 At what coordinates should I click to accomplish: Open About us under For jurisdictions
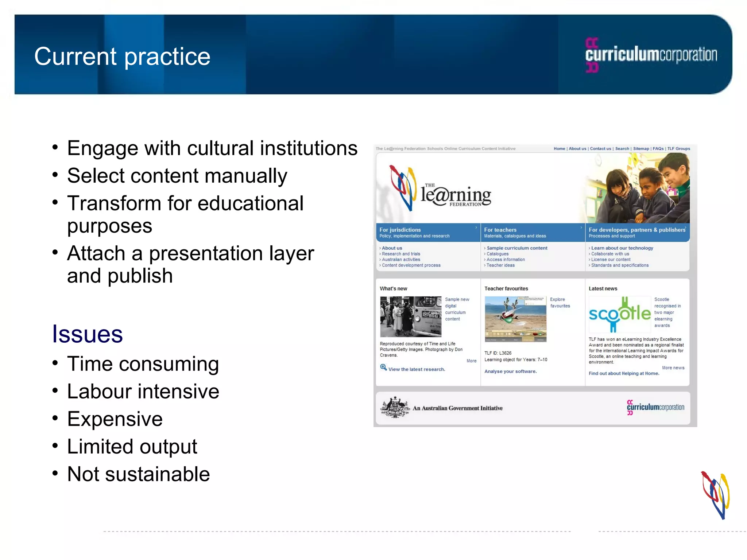(x=392, y=248)
